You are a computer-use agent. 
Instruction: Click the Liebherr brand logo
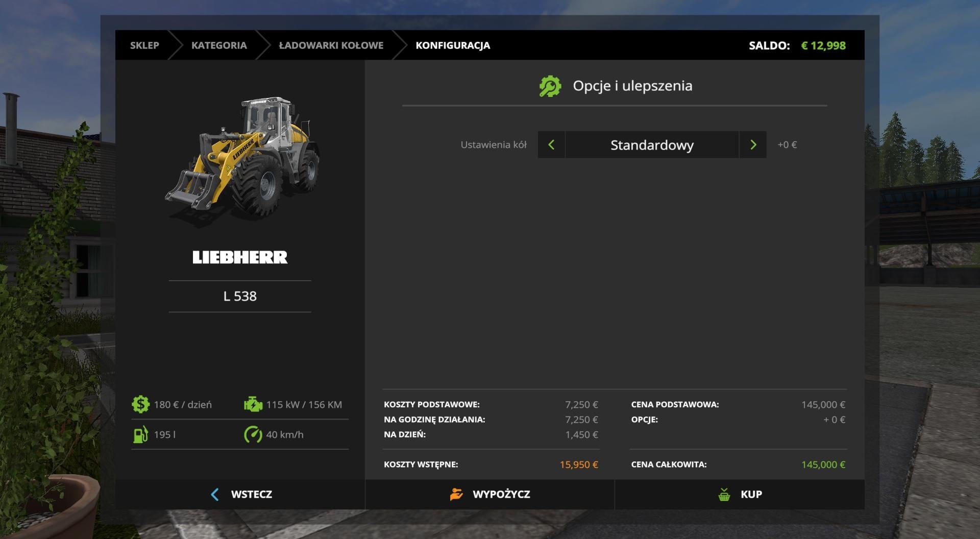coord(240,257)
